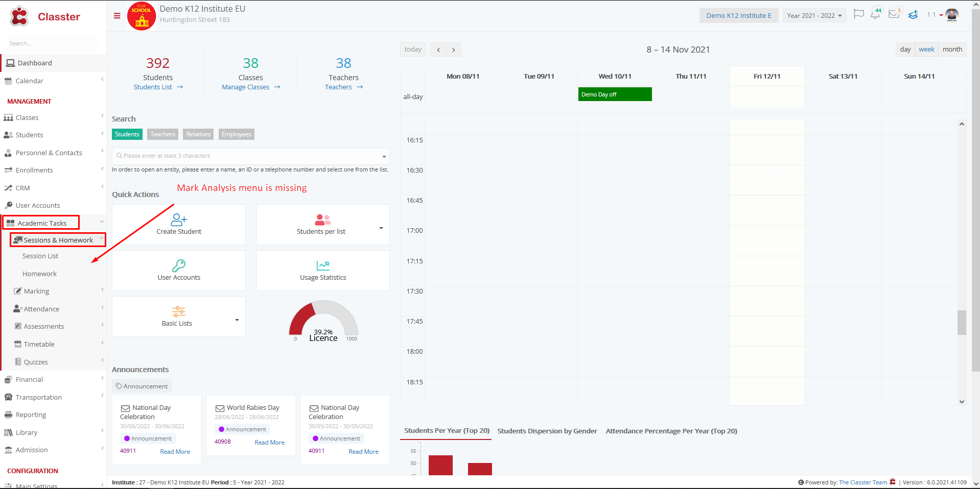Screen dimensions: 980x489
Task: Click the Transportation bus icon
Action: 8,397
